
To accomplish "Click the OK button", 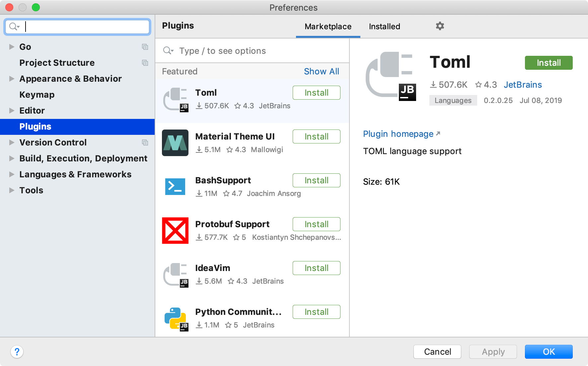I will (x=549, y=352).
